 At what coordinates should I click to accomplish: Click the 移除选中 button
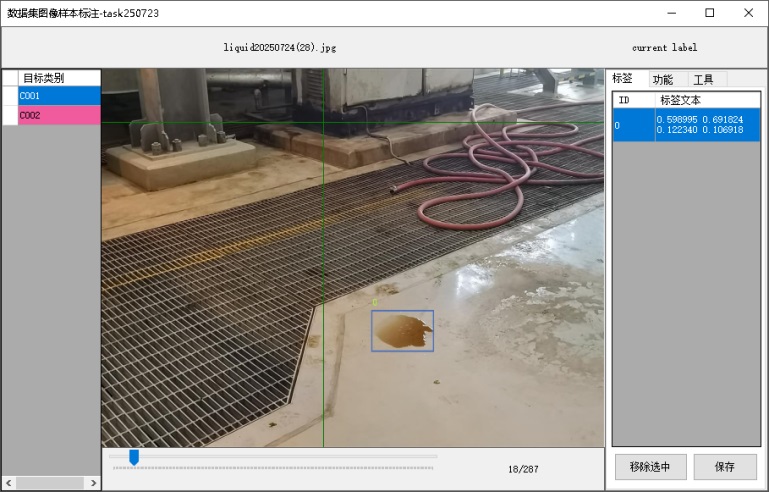click(650, 466)
